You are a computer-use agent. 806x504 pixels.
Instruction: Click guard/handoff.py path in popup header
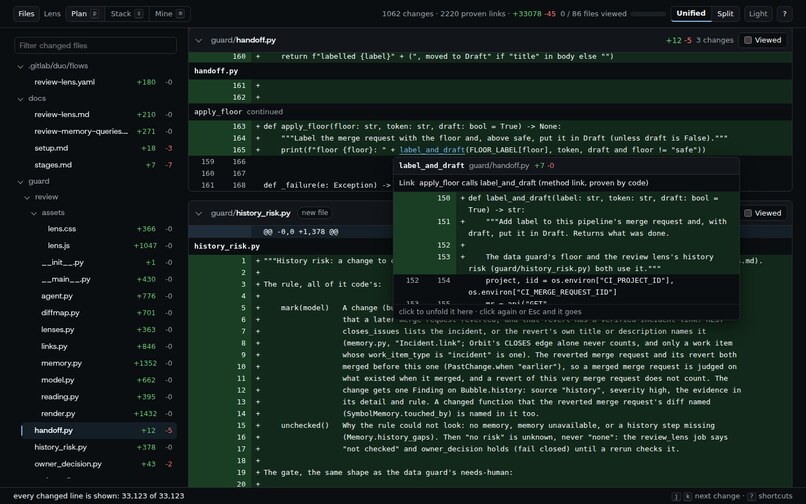click(x=499, y=166)
